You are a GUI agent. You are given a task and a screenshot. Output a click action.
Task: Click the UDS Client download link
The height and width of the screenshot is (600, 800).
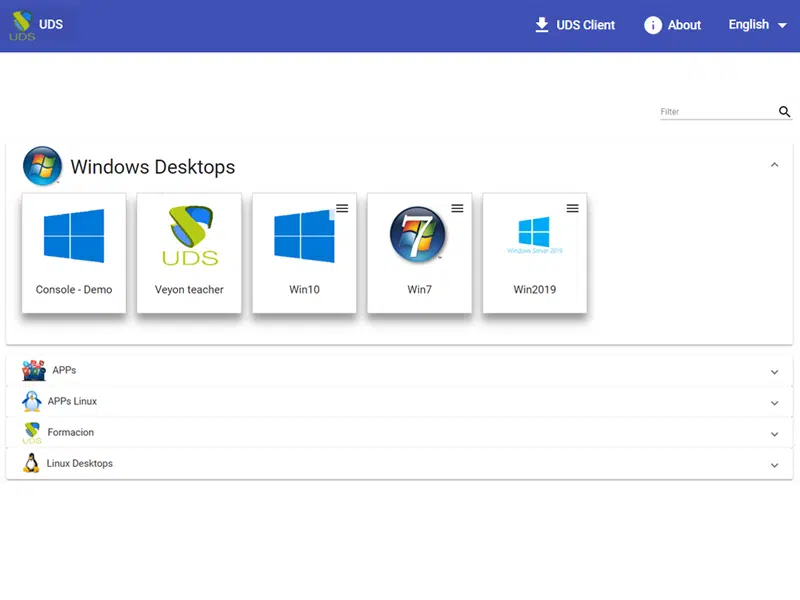(x=575, y=24)
